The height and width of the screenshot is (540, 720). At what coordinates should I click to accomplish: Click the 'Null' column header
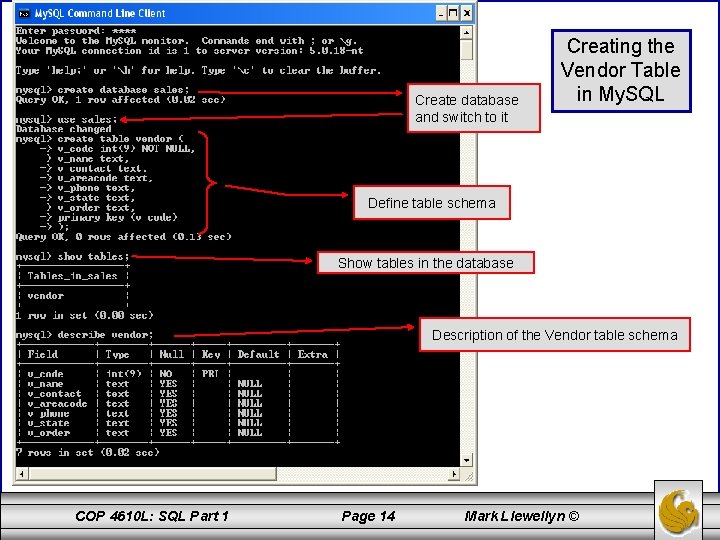[171, 354]
